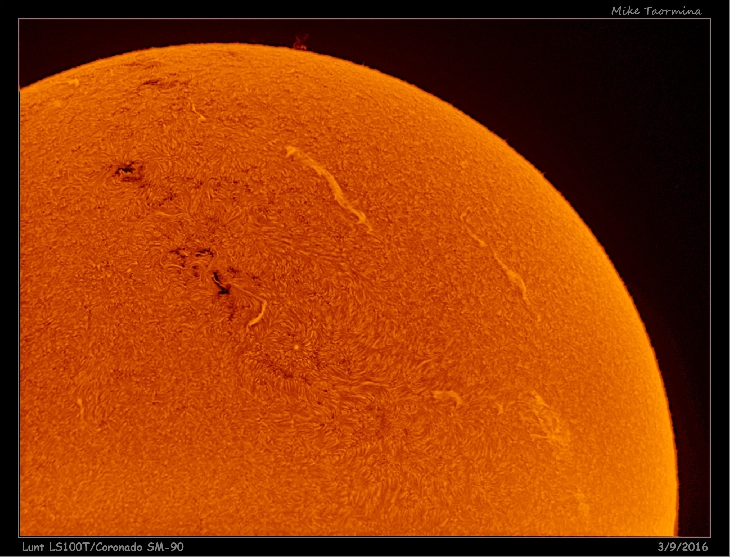Click the small dark active region near the top-left limb
The width and height of the screenshot is (730, 557).
[x=153, y=83]
